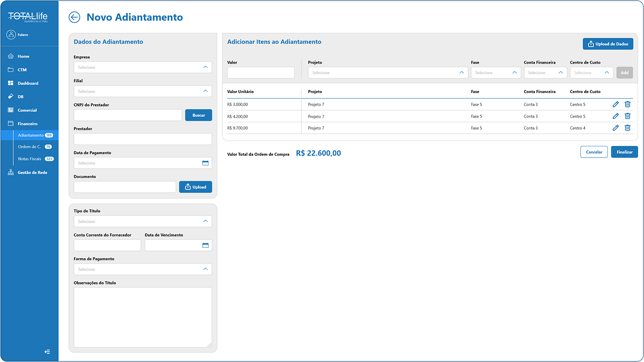
Task: Open the Projeto selection dropdown
Action: pos(388,73)
